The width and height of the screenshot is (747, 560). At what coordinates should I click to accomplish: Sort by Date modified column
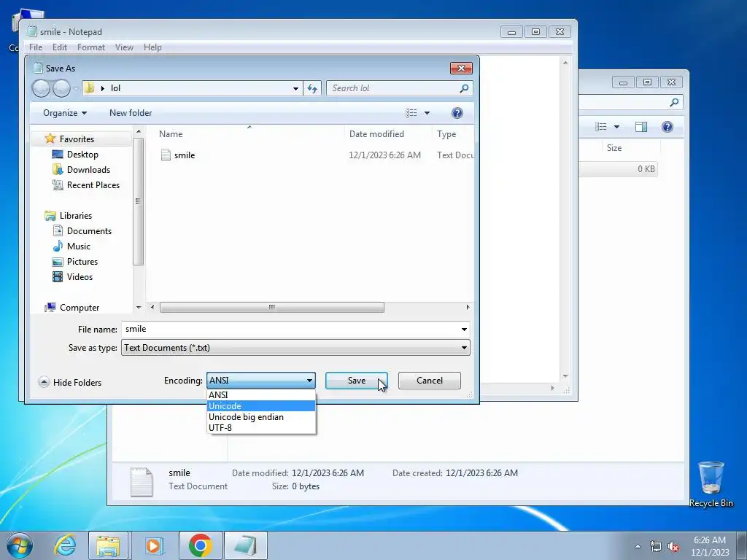coord(376,134)
